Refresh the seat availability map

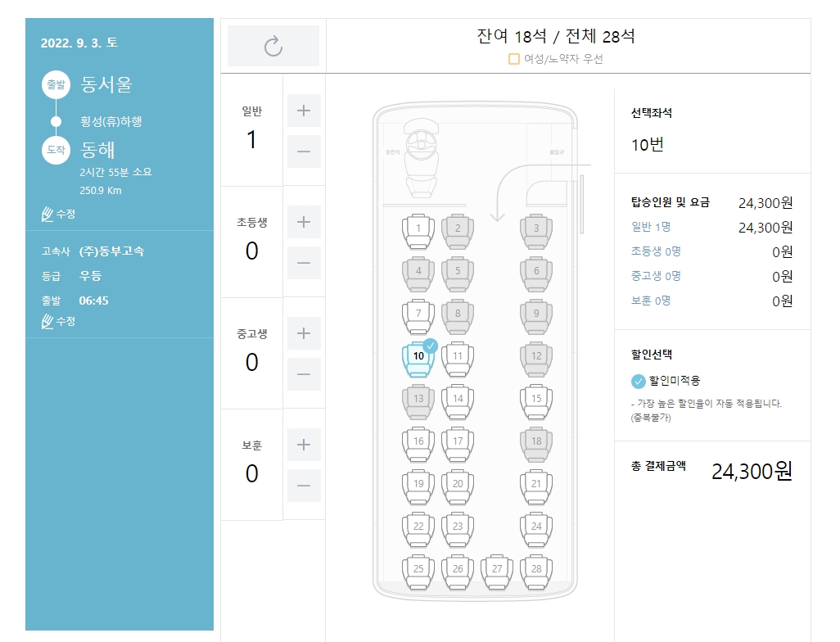(x=273, y=46)
